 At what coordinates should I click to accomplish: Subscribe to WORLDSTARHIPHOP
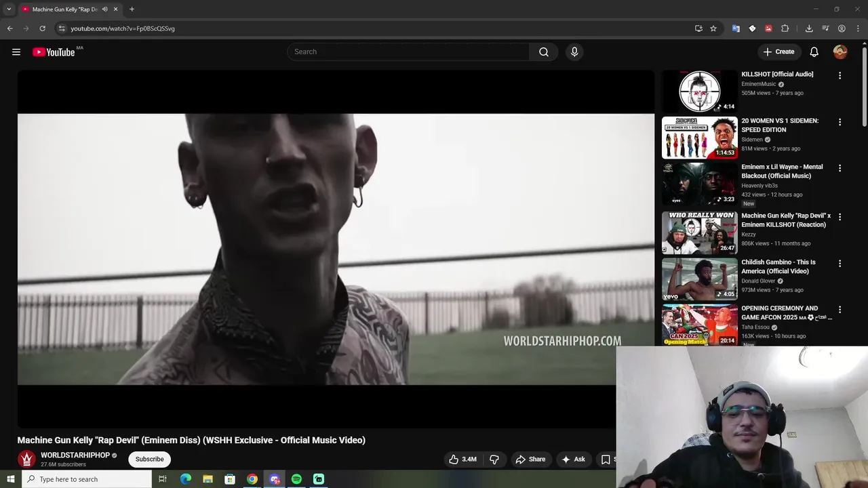pos(149,460)
